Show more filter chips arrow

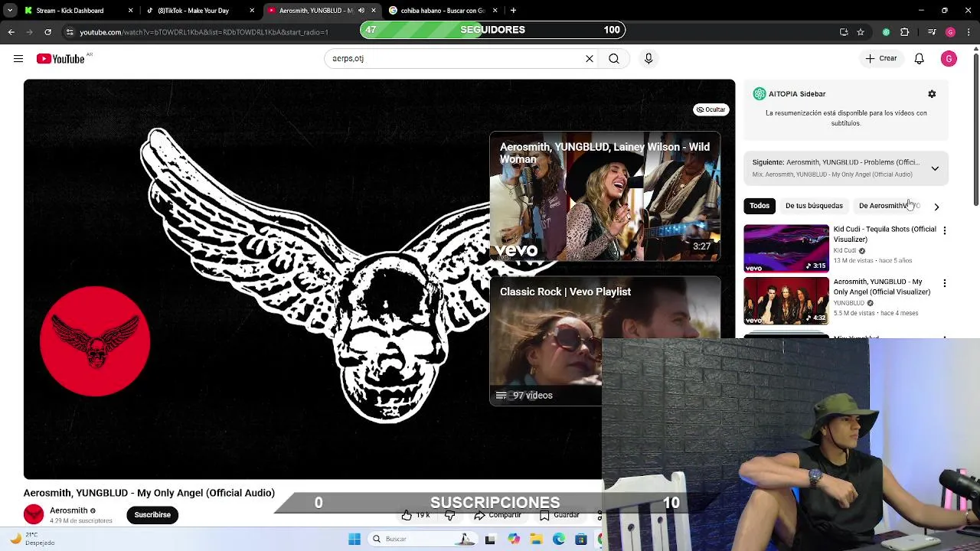click(936, 207)
